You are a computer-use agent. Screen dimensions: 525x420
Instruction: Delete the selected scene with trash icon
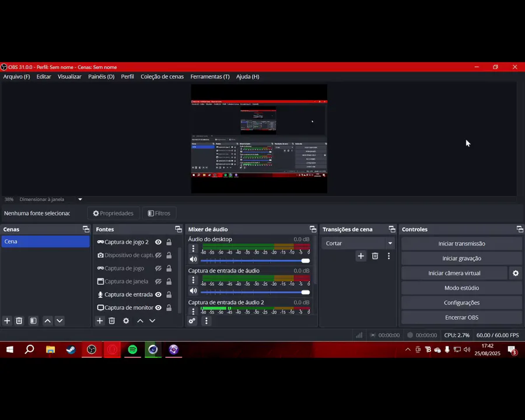(x=19, y=321)
